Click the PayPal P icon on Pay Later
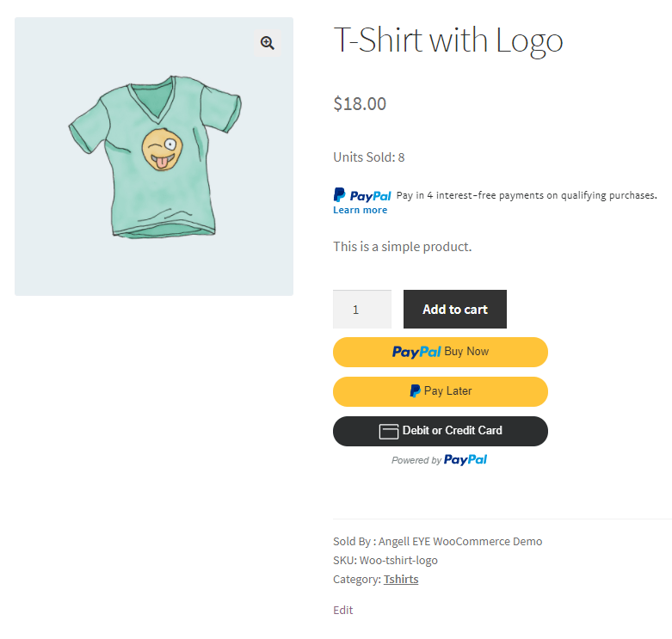Viewport: 672px width, 639px height. (x=415, y=391)
